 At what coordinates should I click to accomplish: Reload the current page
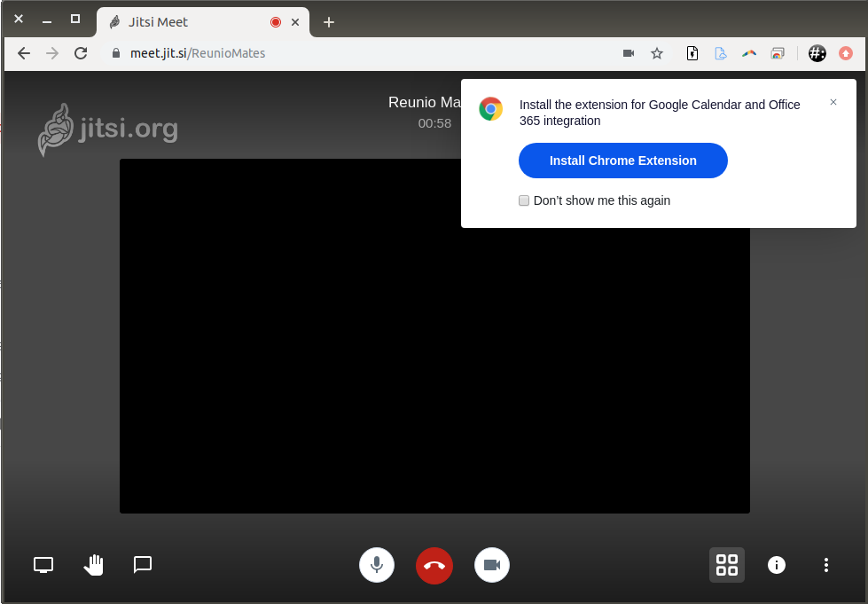pyautogui.click(x=81, y=53)
